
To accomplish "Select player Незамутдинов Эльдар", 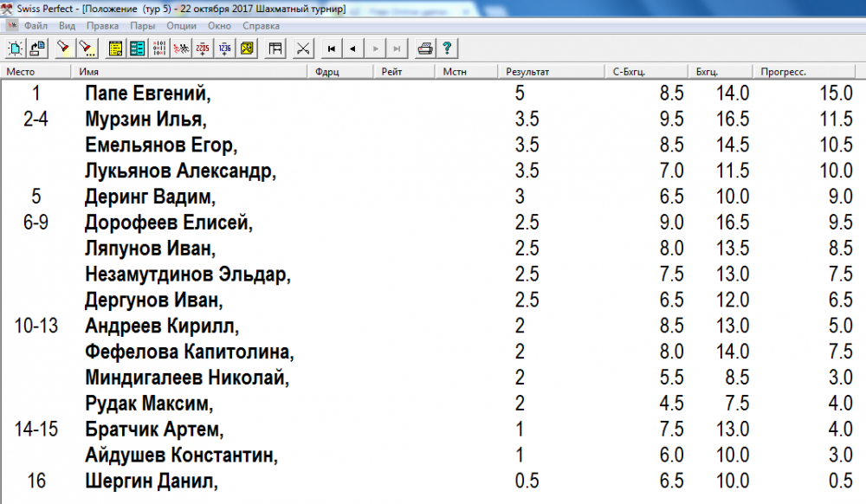I will 188,275.
